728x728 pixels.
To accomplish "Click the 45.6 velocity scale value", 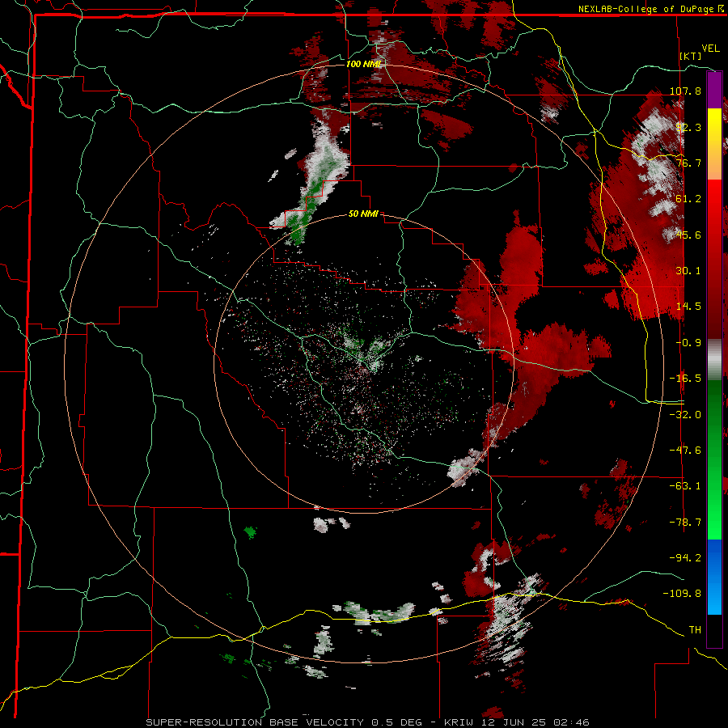I will coord(688,235).
